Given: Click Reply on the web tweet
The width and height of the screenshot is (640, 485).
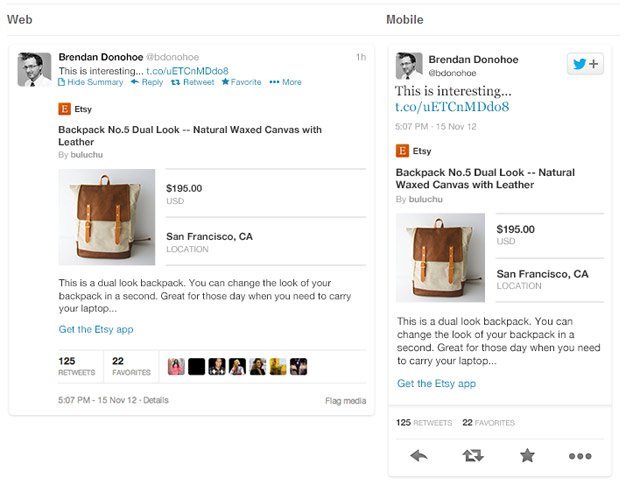Looking at the screenshot, I should tap(147, 82).
